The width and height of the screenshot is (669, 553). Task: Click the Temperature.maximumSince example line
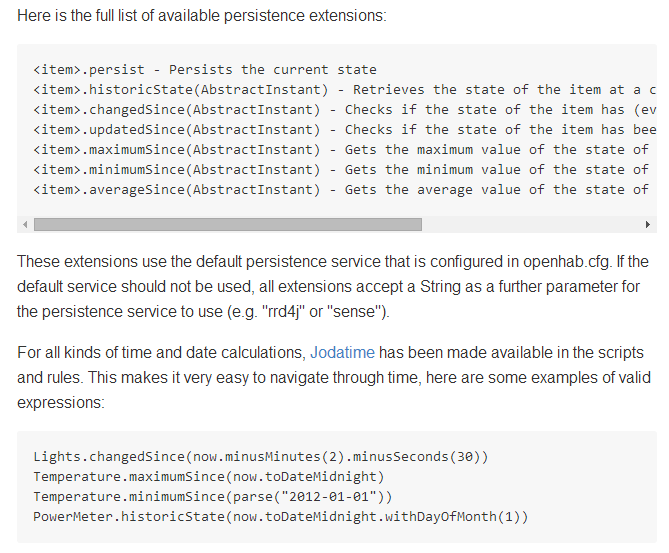click(x=208, y=477)
